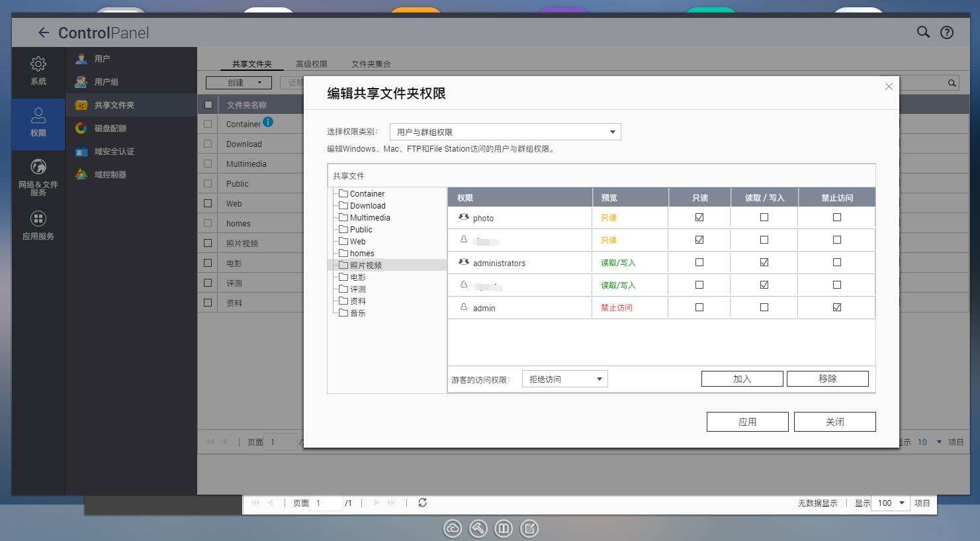Open 网络&文件服务 via the globe icon
The width and height of the screenshot is (980, 541).
pos(38,167)
